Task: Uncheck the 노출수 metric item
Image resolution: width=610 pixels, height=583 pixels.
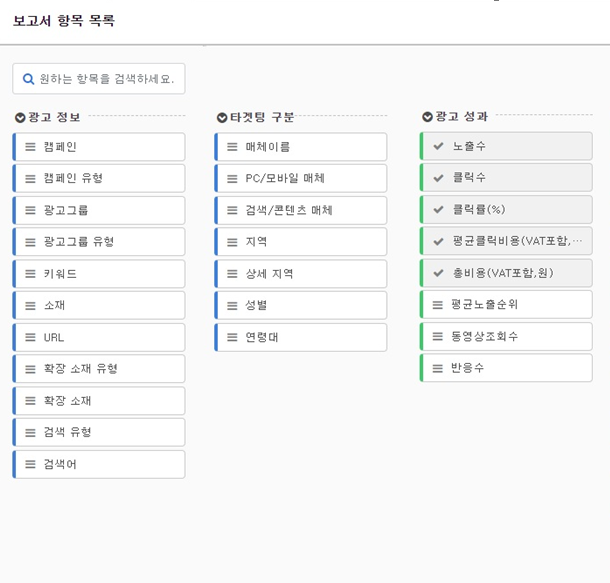Action: pyautogui.click(x=506, y=146)
